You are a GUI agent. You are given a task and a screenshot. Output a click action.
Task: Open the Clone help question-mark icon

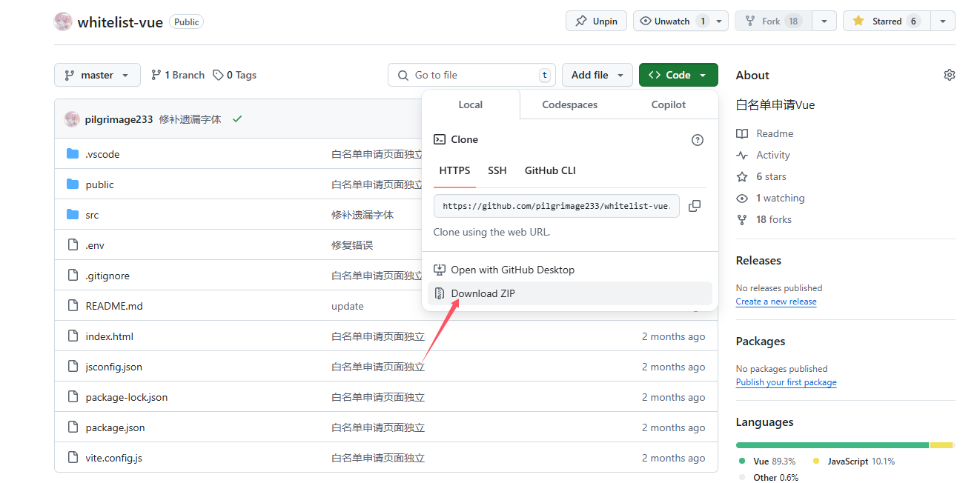[698, 140]
